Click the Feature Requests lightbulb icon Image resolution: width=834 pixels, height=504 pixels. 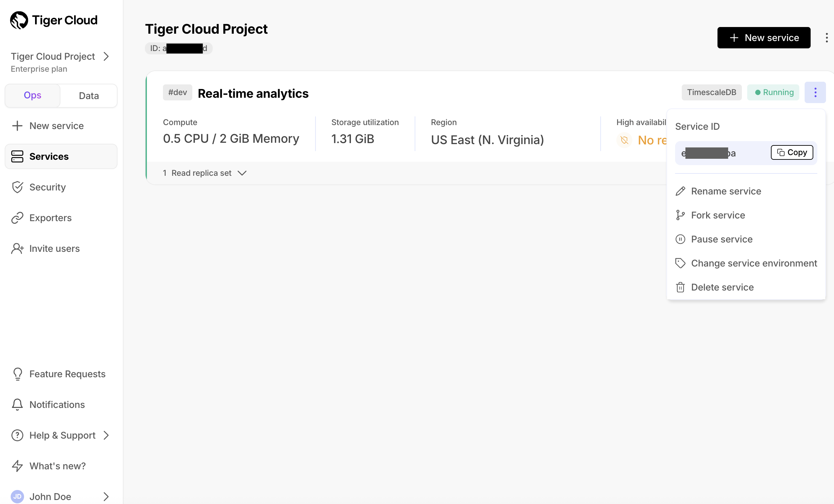tap(17, 374)
